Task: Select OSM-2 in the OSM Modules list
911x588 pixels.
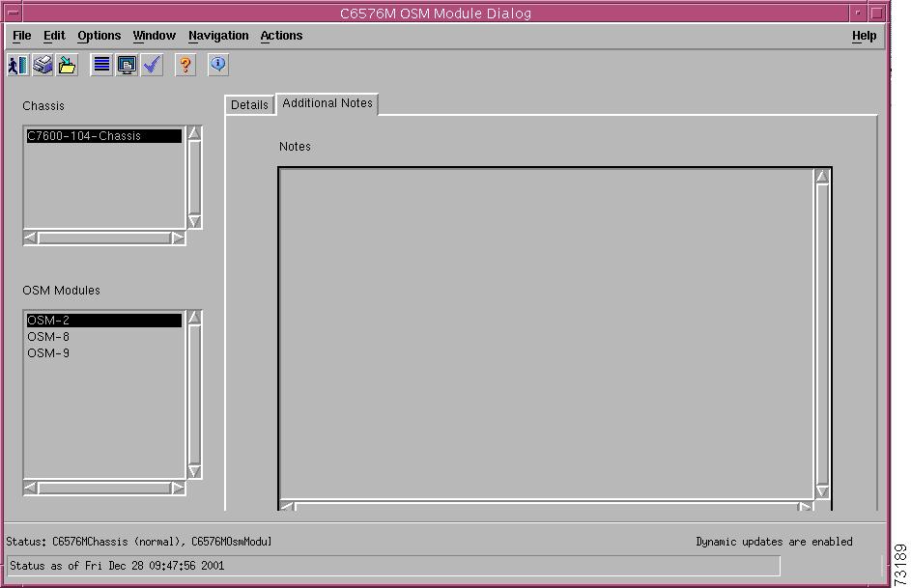Action: [104, 321]
